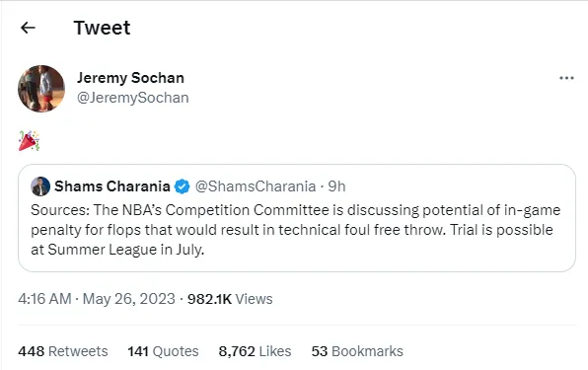Open Shams Charania's small avatar
Screen dimensions: 588x370
[40, 186]
